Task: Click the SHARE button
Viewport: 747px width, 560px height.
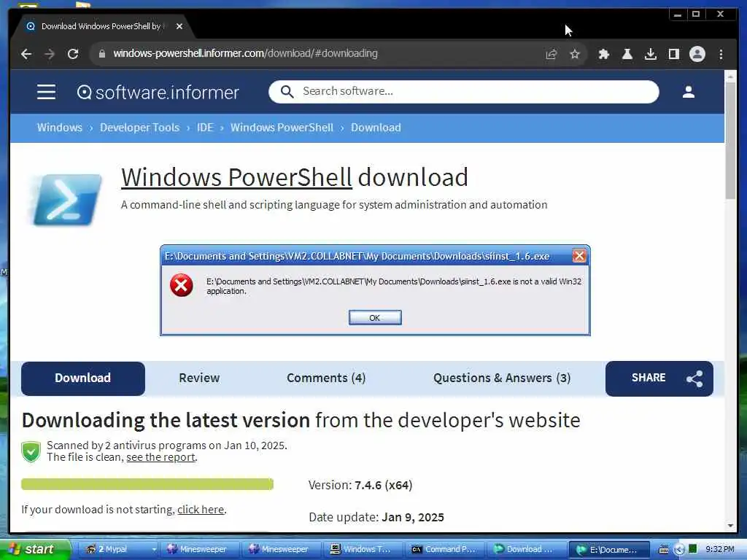Action: click(x=659, y=378)
